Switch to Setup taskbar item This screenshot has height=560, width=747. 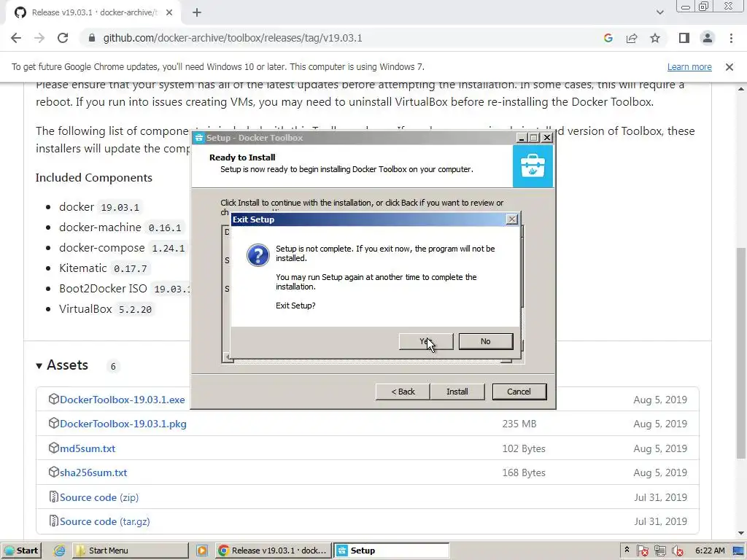(x=392, y=551)
